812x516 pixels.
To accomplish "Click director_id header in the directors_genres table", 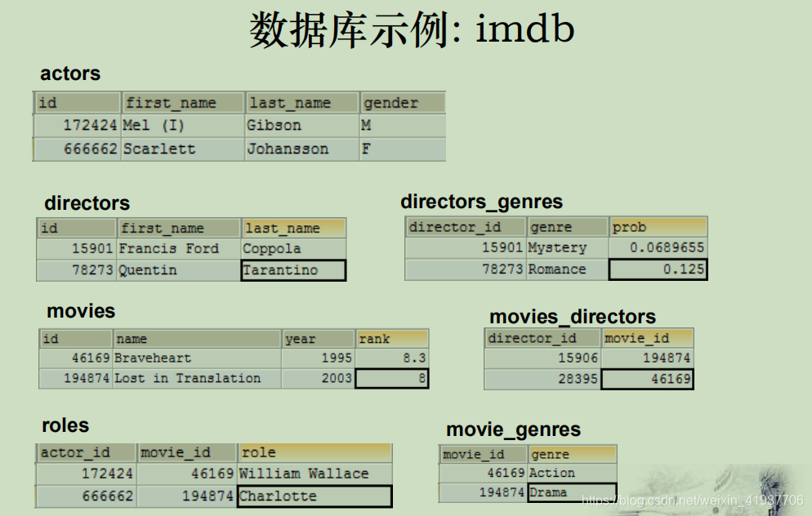I will click(x=466, y=227).
